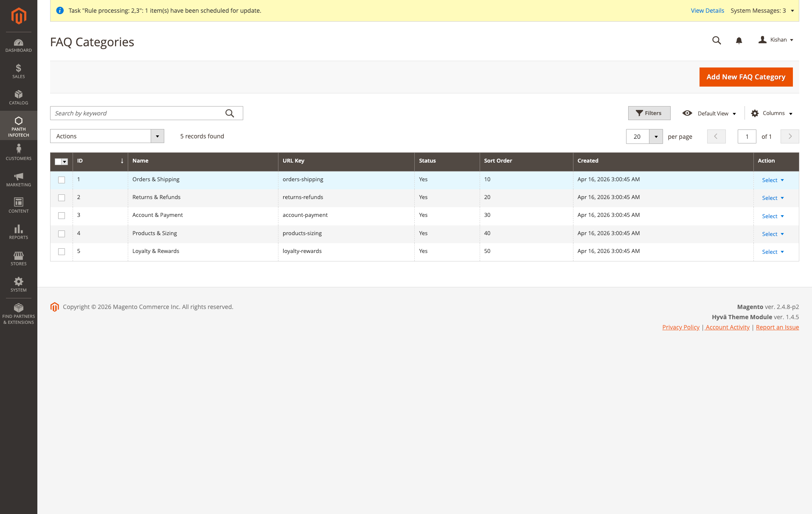Open the Columns control dropdown
The height and width of the screenshot is (514, 812).
coord(772,113)
